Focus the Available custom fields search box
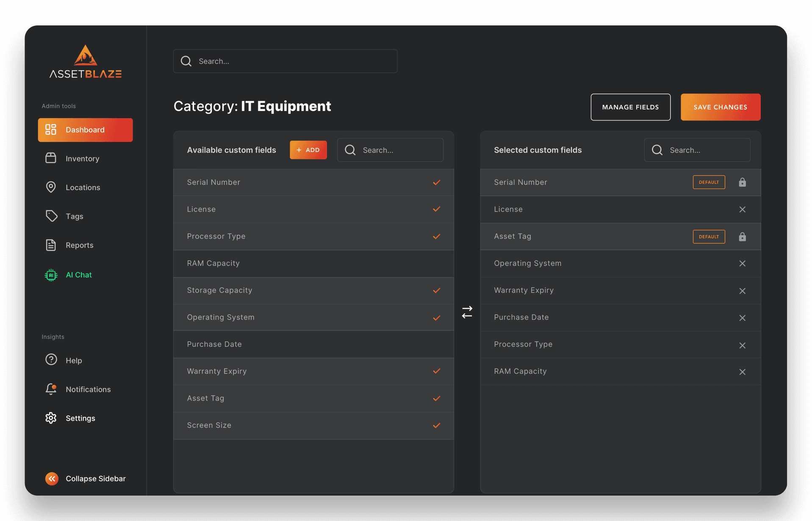Image resolution: width=812 pixels, height=521 pixels. tap(390, 150)
